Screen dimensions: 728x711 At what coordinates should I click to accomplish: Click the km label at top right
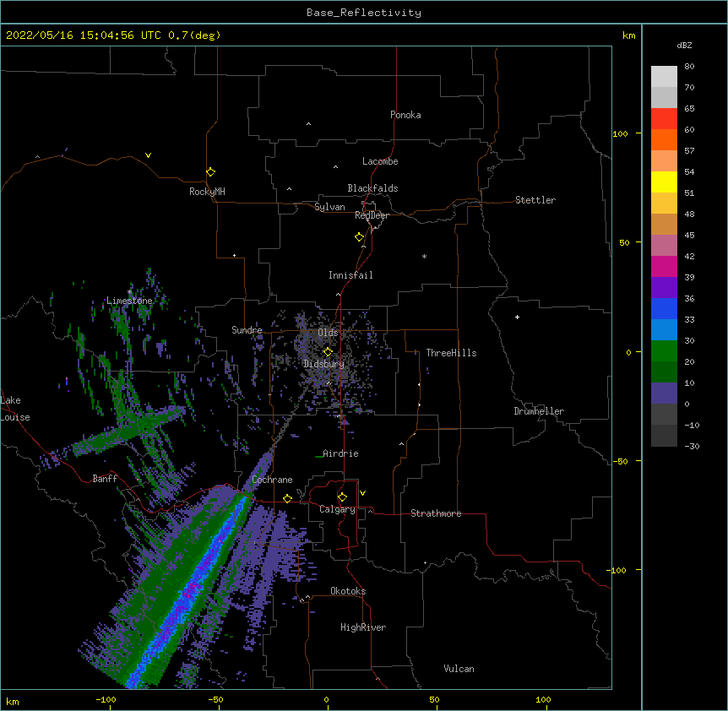(x=629, y=35)
